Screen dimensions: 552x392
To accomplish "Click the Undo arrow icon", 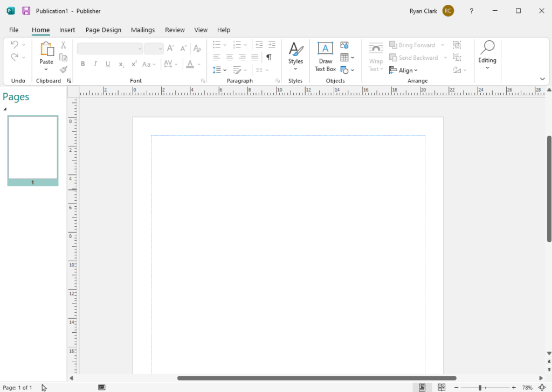I will tap(15, 45).
